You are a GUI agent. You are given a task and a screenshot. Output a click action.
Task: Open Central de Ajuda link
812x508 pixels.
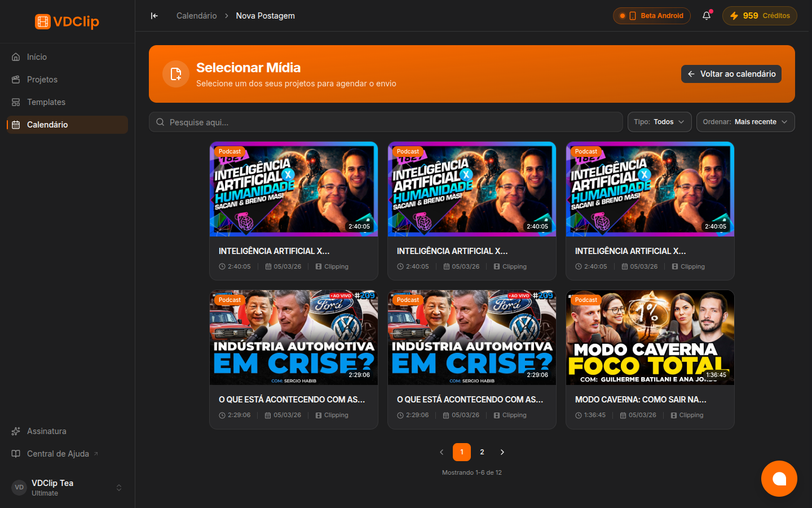tap(67, 454)
